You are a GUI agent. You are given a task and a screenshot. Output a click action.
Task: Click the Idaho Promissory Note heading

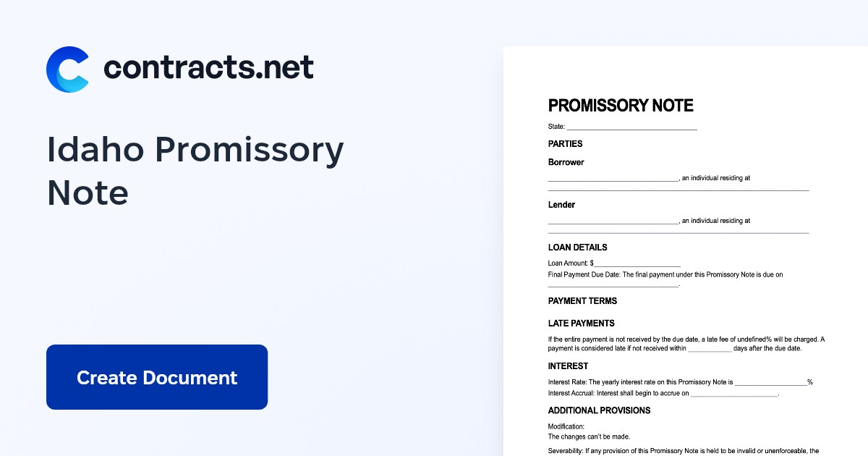tap(195, 172)
